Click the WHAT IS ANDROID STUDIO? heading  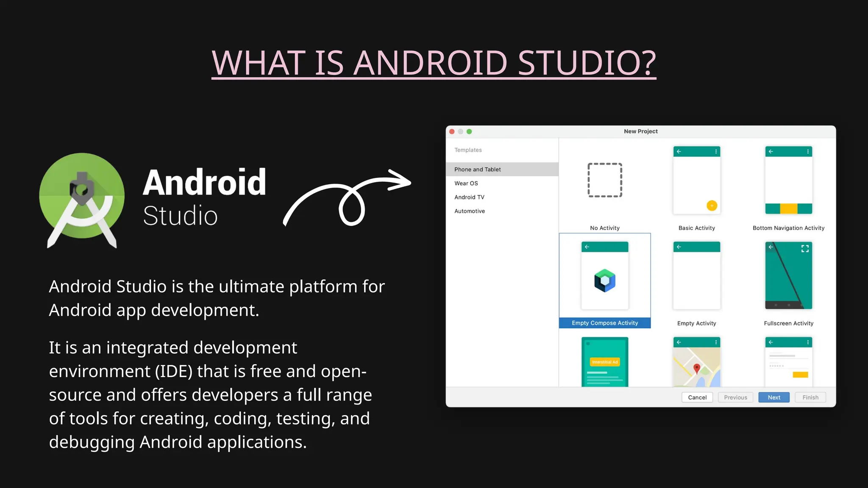434,63
